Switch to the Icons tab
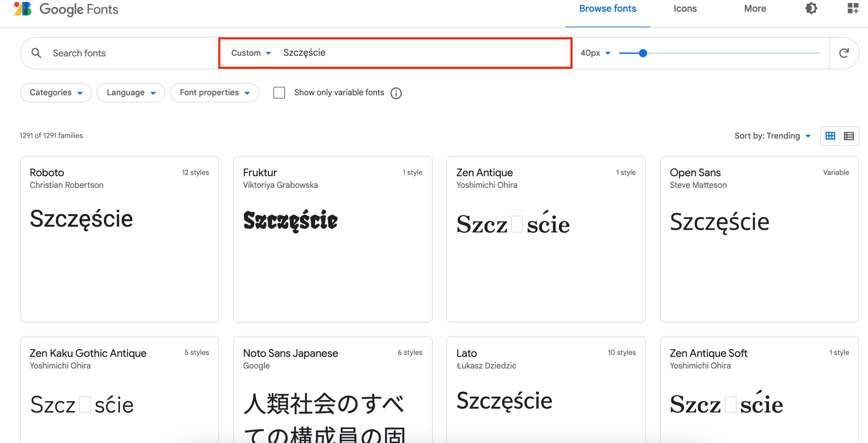The width and height of the screenshot is (868, 443). pyautogui.click(x=685, y=8)
